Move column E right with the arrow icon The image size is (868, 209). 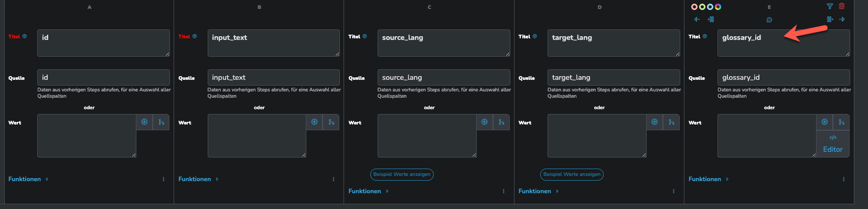click(842, 19)
